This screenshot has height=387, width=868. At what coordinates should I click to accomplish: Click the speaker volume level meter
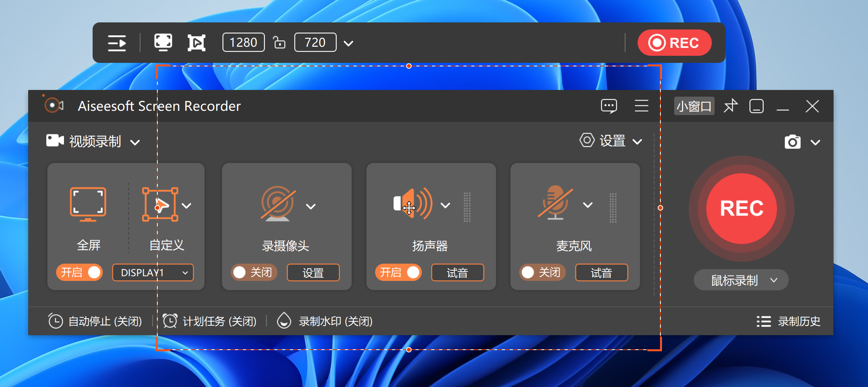point(467,207)
